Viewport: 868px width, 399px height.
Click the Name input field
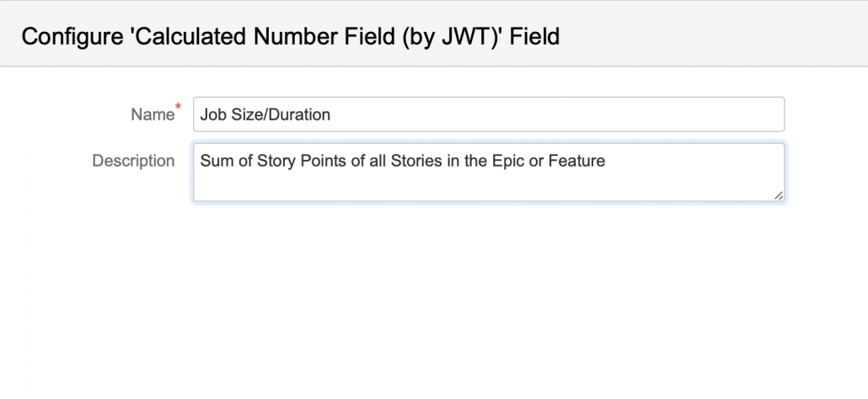(489, 114)
